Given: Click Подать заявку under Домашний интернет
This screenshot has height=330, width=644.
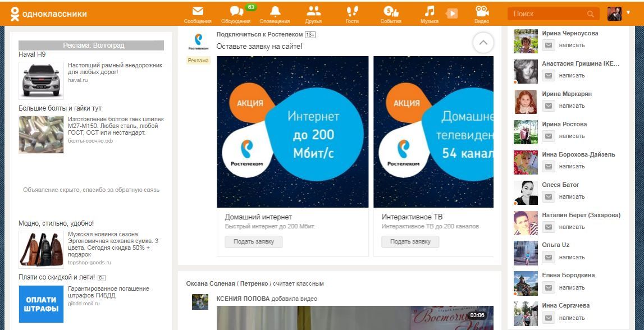Looking at the screenshot, I should [x=253, y=242].
